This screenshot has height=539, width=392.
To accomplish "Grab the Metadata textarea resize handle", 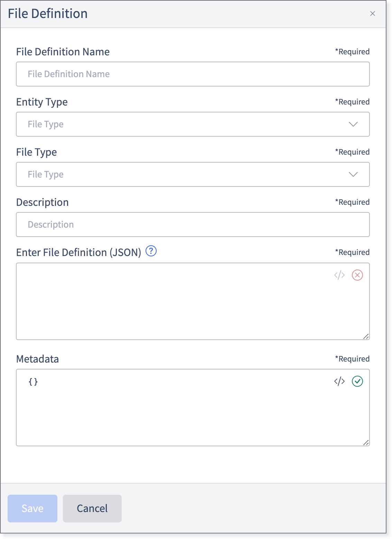I will (366, 442).
